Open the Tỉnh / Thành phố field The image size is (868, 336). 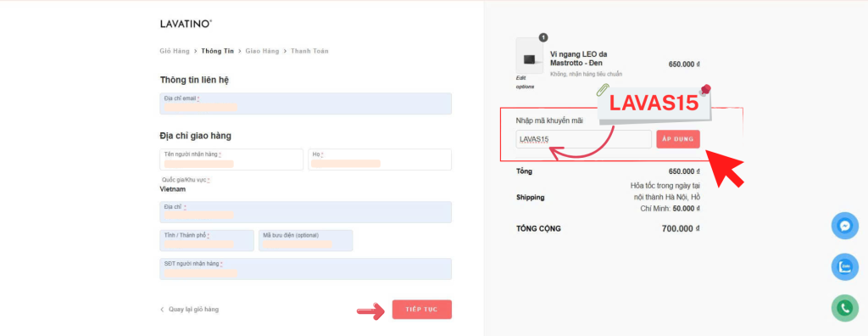point(207,241)
